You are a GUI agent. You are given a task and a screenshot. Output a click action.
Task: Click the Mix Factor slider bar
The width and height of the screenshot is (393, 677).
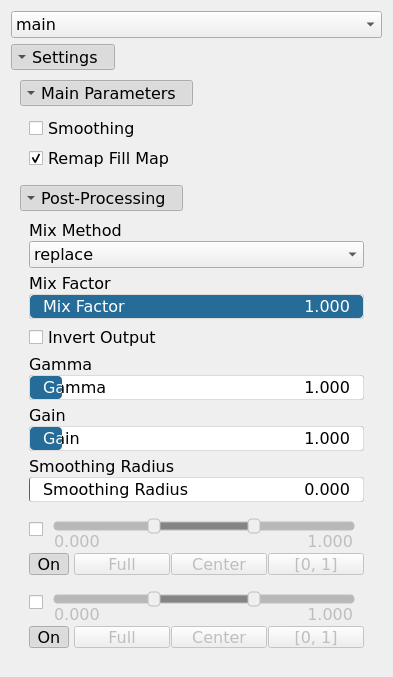196,307
